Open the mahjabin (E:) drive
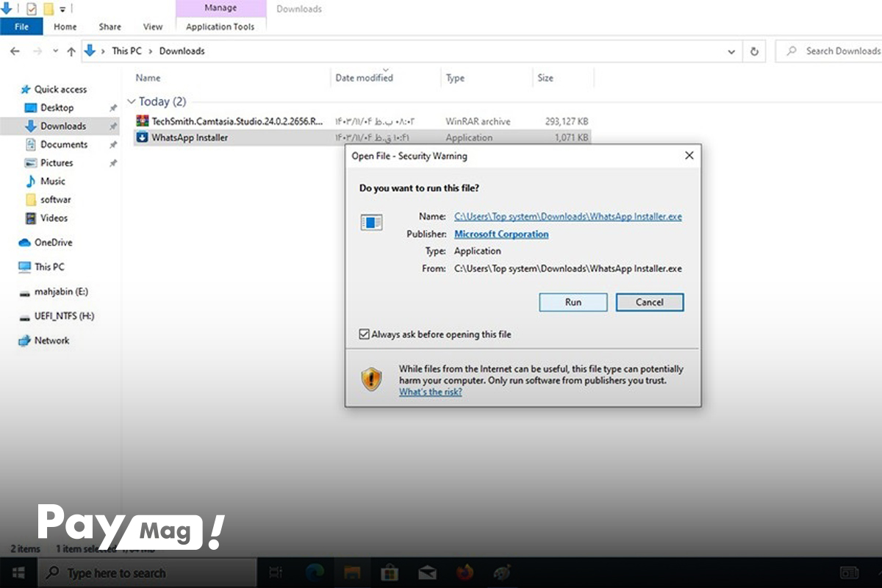Viewport: 882px width, 588px height. 61,292
